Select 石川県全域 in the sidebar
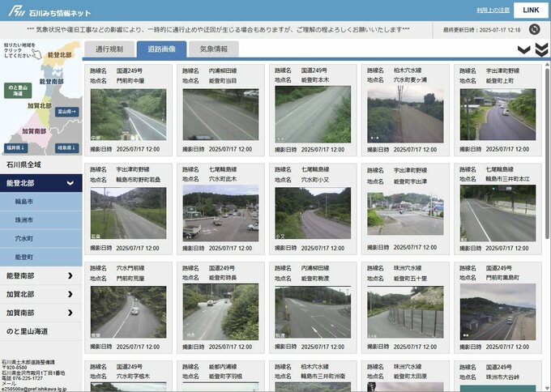Viewport: 551px width, 392px height. (x=41, y=164)
